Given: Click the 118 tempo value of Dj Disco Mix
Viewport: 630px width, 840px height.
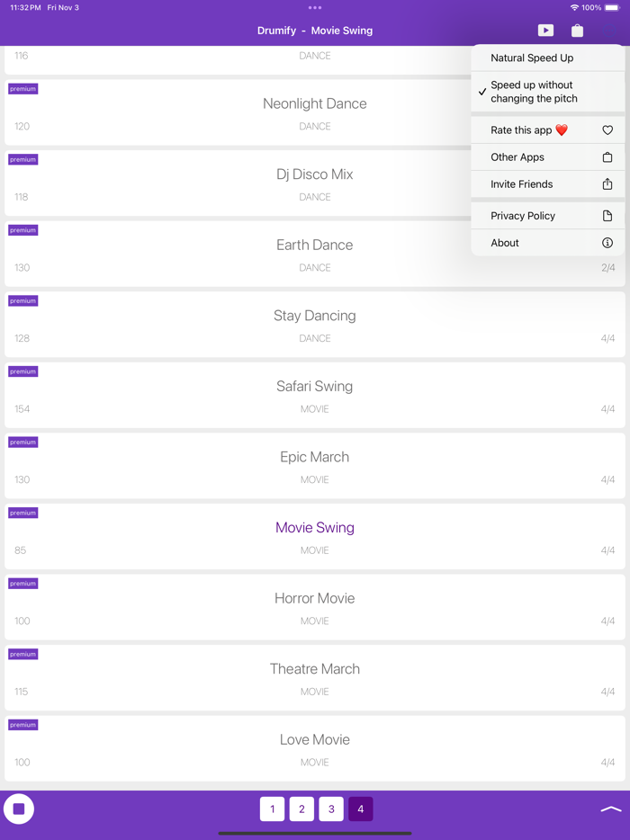Looking at the screenshot, I should click(22, 197).
